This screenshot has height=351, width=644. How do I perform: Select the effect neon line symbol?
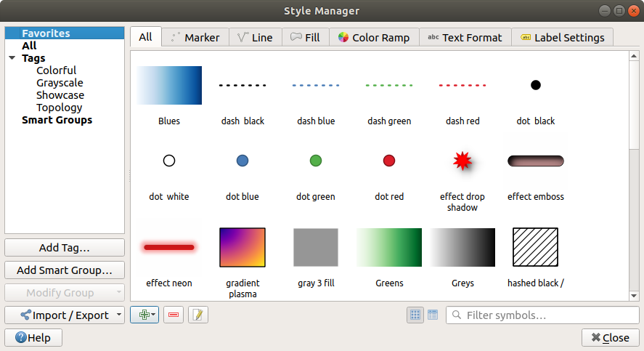click(169, 247)
